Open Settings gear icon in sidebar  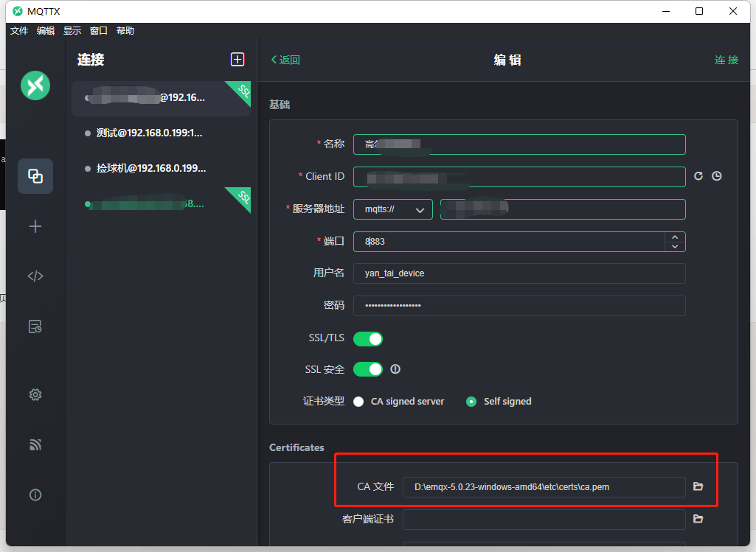tap(35, 394)
